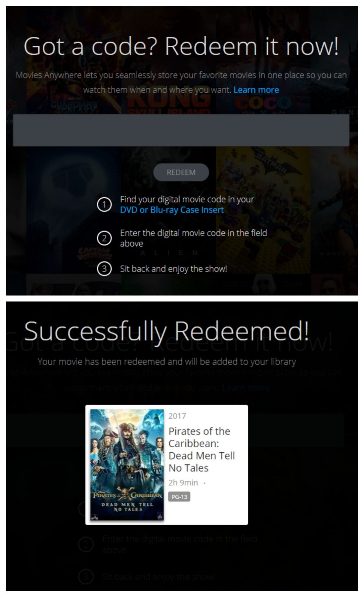This screenshot has height=597, width=364.
Task: Click the digital movie code input field
Action: point(181,130)
